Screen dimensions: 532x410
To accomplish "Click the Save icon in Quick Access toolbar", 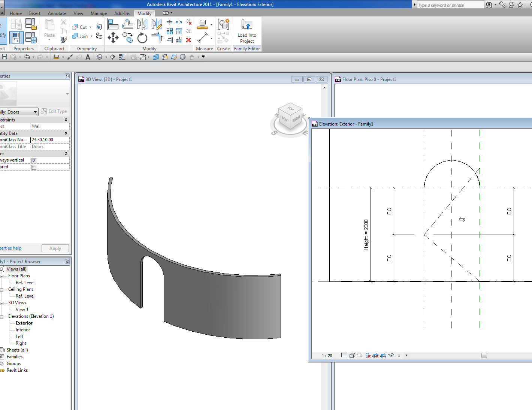I will 4,57.
